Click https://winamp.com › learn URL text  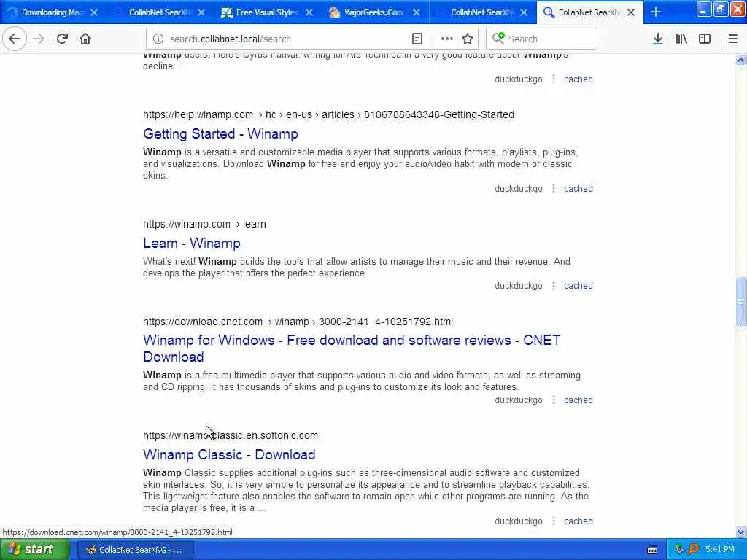204,224
